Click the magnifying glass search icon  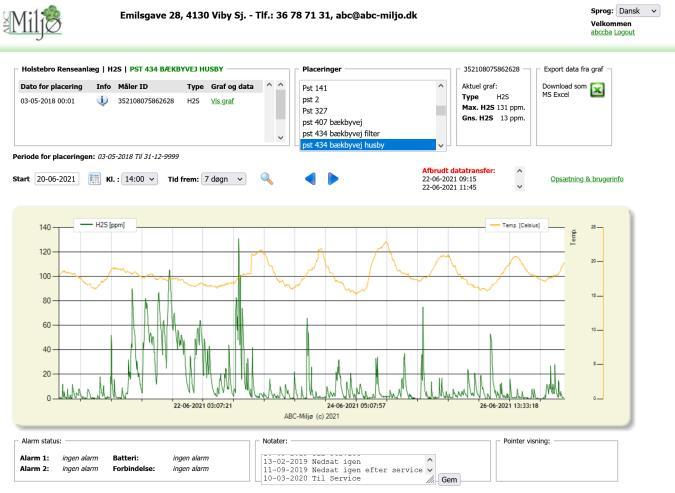pyautogui.click(x=267, y=179)
